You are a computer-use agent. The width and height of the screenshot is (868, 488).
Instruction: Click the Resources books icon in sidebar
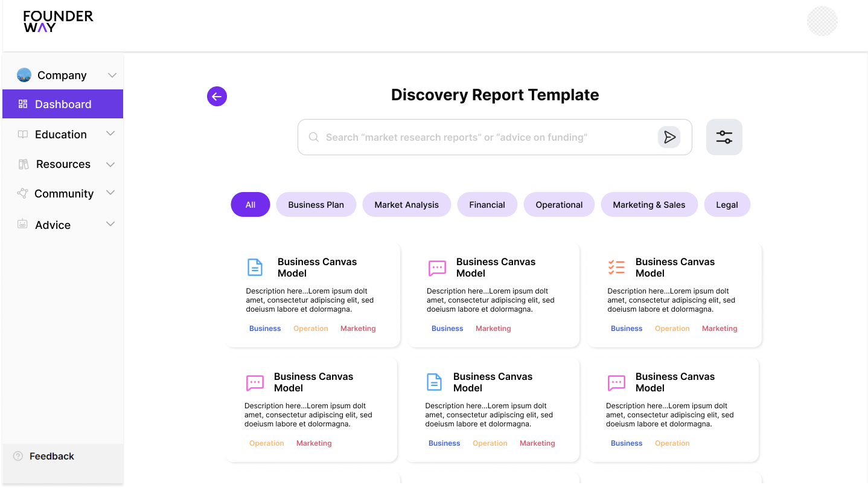tap(24, 164)
